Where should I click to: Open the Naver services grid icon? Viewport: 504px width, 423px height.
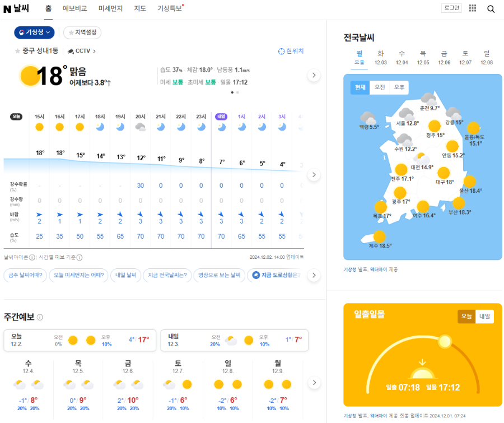click(x=473, y=9)
